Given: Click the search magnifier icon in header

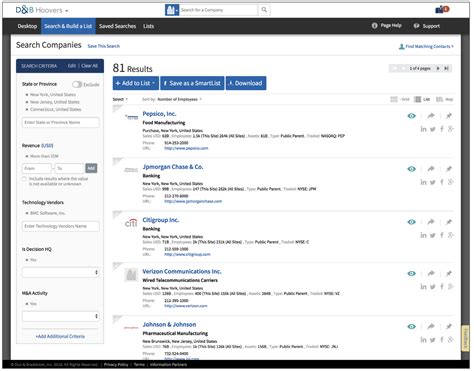Looking at the screenshot, I should [x=264, y=10].
